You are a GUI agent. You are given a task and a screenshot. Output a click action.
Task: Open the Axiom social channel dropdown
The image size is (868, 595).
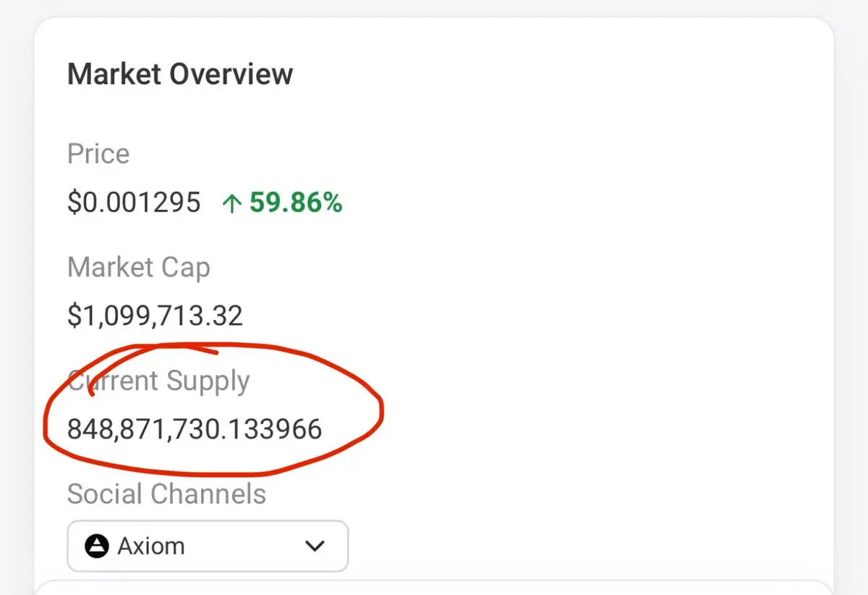point(208,546)
